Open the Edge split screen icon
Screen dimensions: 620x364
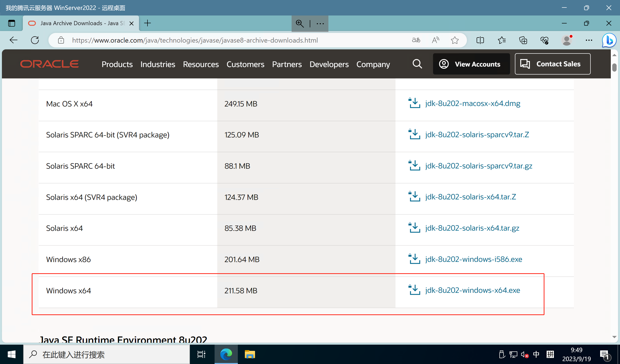480,40
